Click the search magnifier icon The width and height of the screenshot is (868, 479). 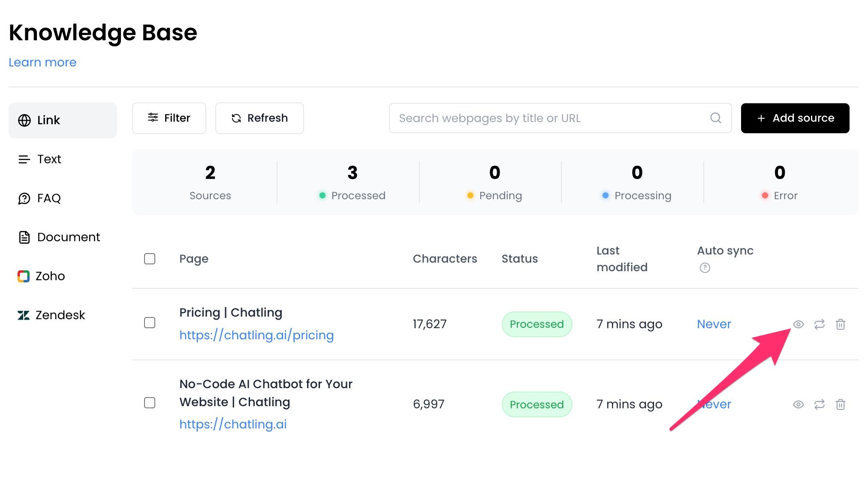[715, 118]
